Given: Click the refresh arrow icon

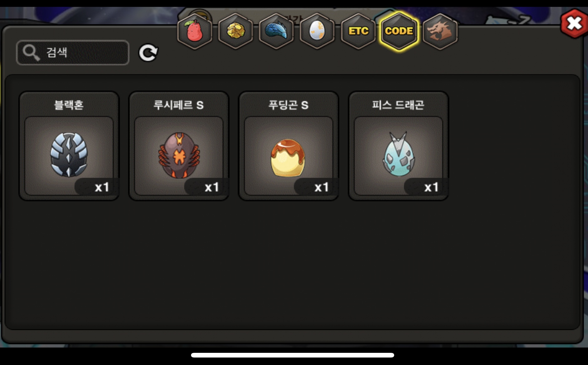Looking at the screenshot, I should tap(148, 52).
